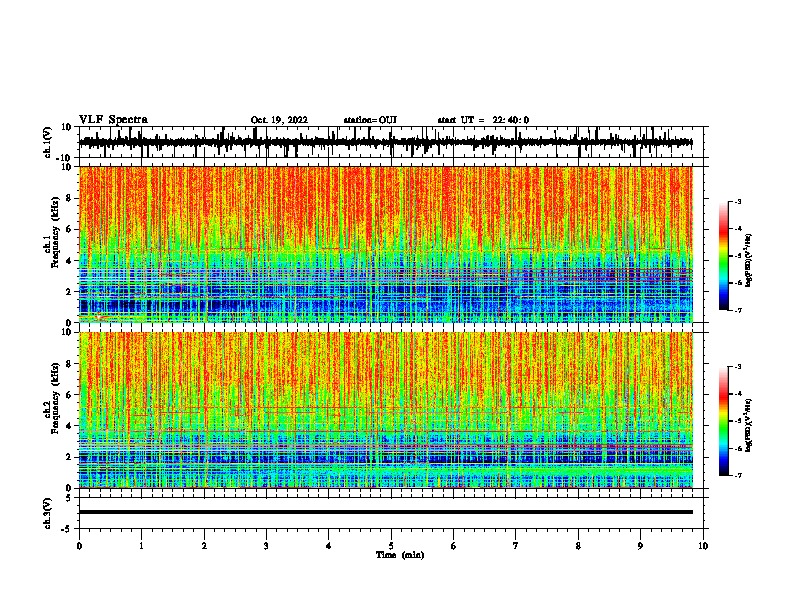This screenshot has height=612, width=792.
Task: Click the "-7" tick on ch.2 colorbar
Action: pyautogui.click(x=737, y=476)
